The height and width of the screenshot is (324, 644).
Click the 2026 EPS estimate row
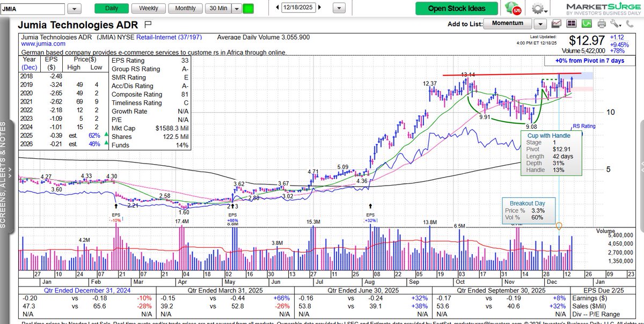click(x=64, y=145)
